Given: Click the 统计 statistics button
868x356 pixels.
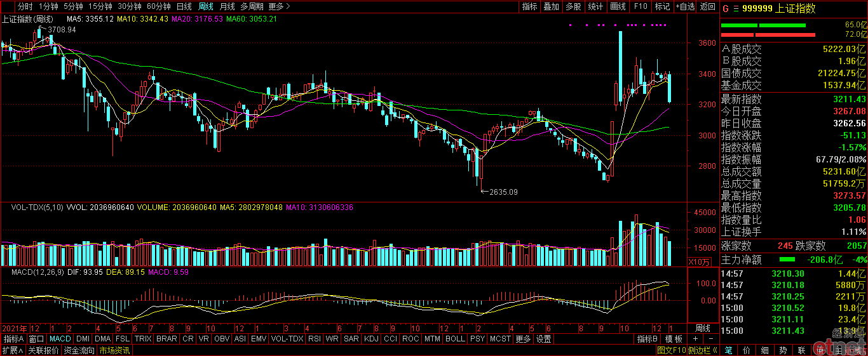Looking at the screenshot, I should pyautogui.click(x=595, y=6).
